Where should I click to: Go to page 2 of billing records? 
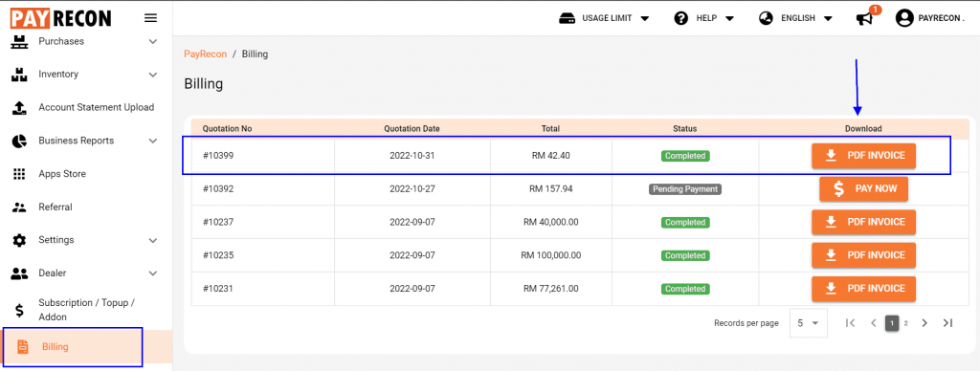[905, 323]
